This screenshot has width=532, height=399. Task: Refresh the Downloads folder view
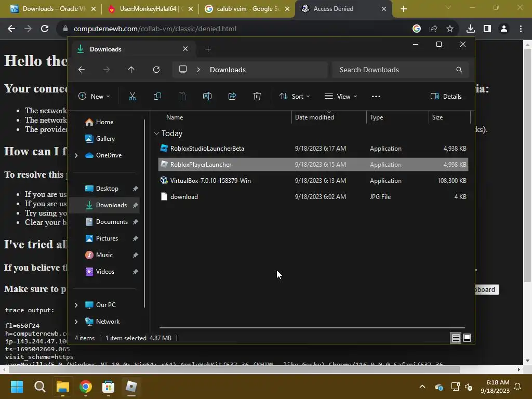point(156,70)
